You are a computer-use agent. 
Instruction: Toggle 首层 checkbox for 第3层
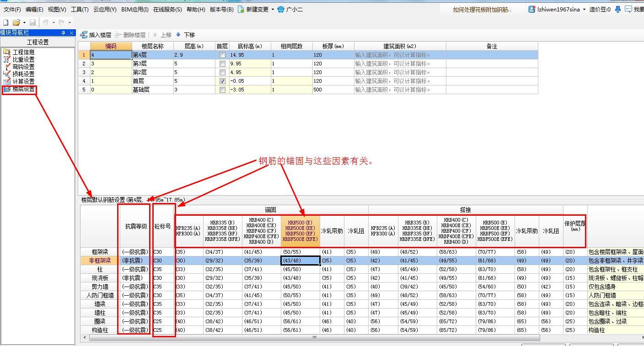pos(222,64)
